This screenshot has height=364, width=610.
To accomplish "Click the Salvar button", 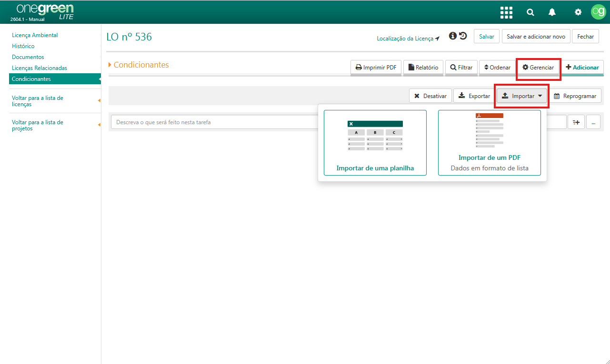I will (x=487, y=36).
